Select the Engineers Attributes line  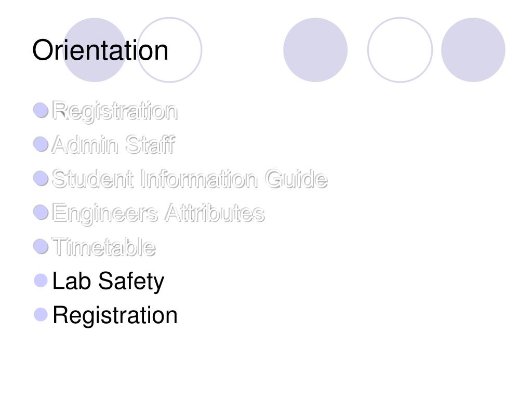click(158, 214)
